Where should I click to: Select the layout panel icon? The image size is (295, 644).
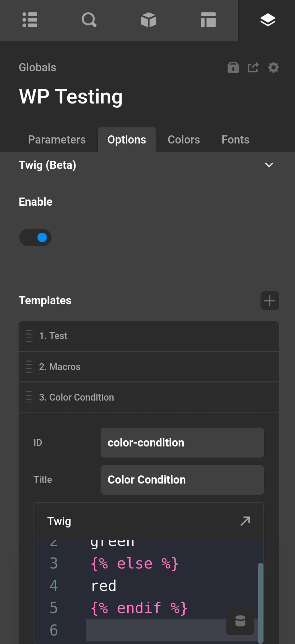208,20
